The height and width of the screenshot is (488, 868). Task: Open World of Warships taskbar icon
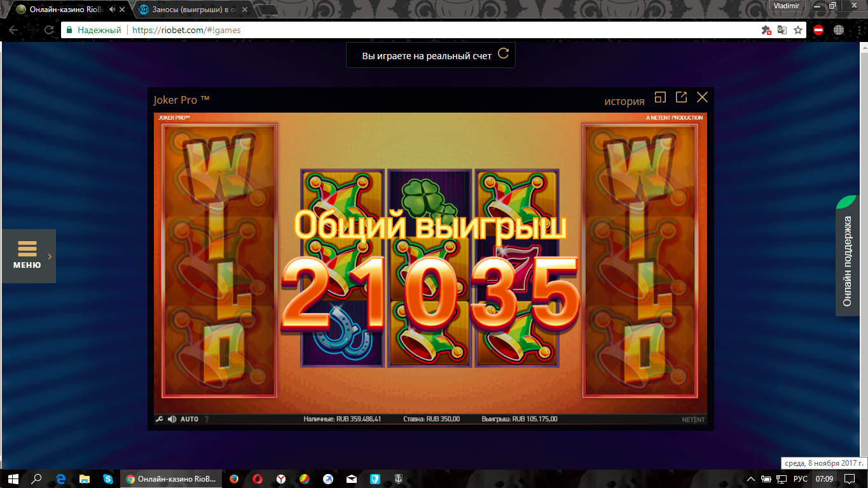click(399, 478)
